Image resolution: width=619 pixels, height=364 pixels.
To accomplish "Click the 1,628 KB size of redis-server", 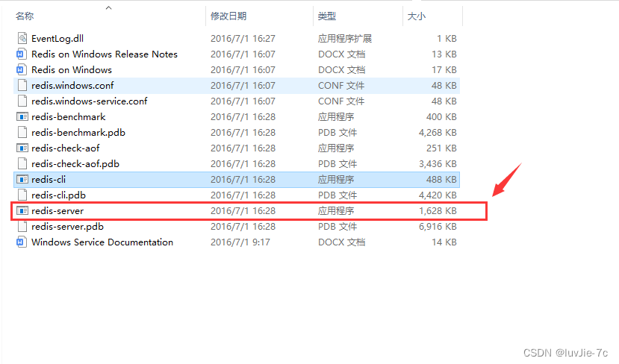I will 438,210.
